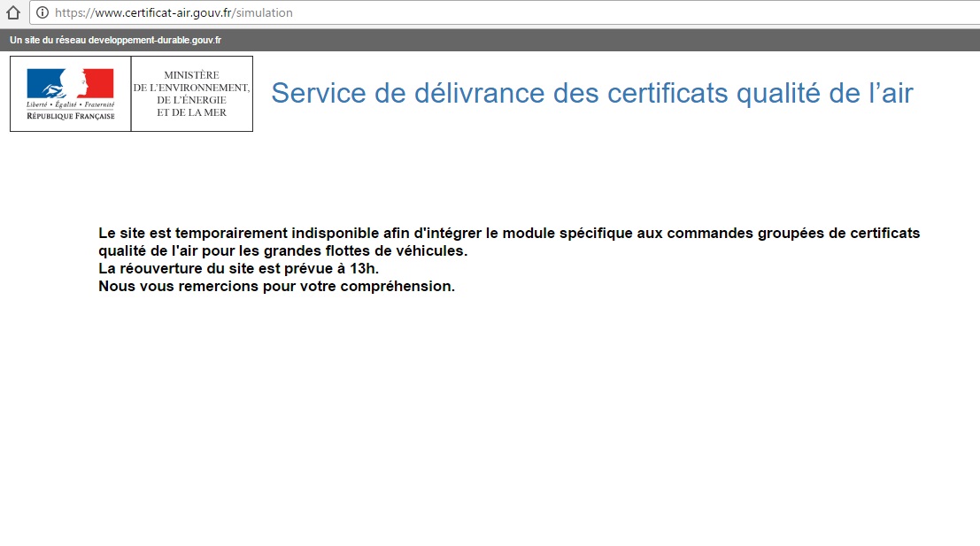Click the Service de délivrance page title
This screenshot has width=980, height=546.
click(592, 93)
